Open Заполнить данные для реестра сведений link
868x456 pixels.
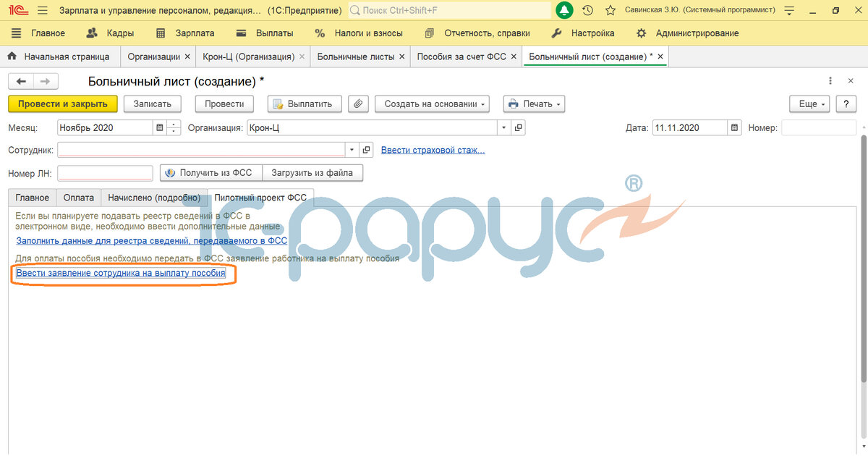[x=152, y=241]
